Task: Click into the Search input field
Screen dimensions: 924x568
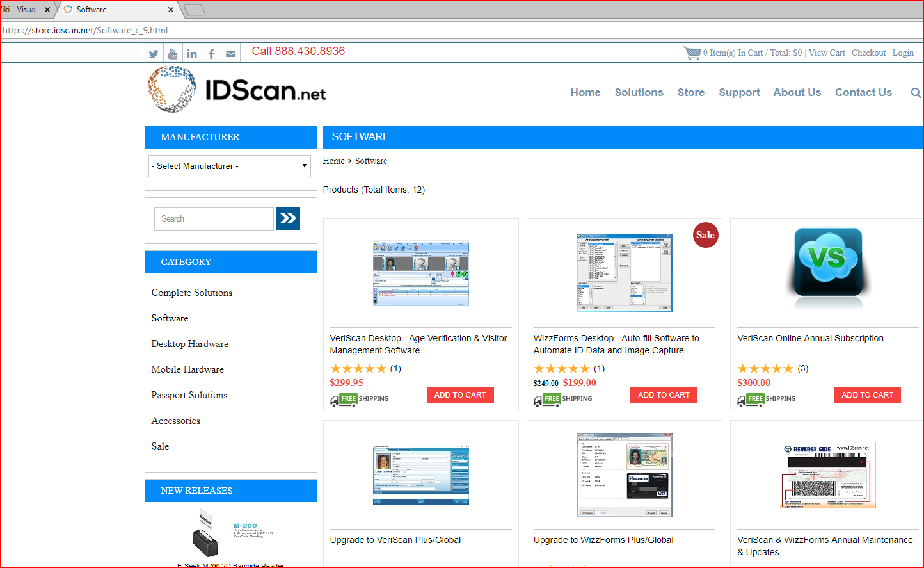Action: point(214,219)
